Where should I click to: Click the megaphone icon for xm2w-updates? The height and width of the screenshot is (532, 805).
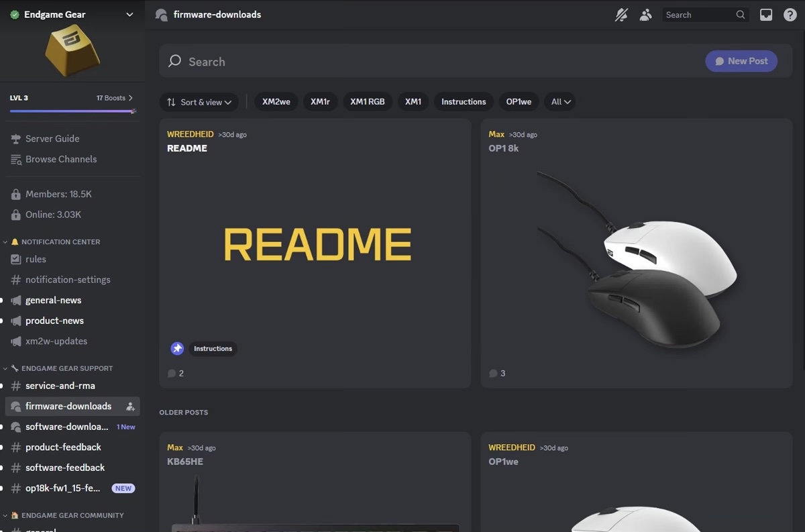pos(16,341)
